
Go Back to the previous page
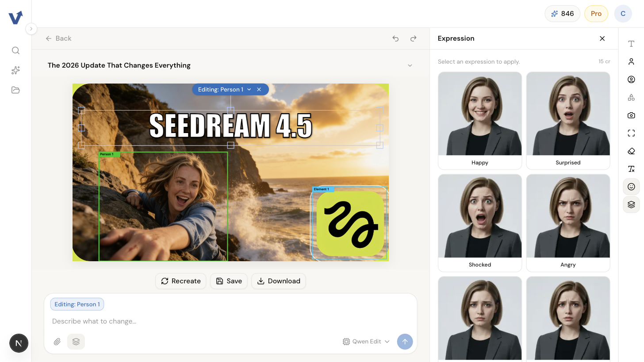pos(58,38)
